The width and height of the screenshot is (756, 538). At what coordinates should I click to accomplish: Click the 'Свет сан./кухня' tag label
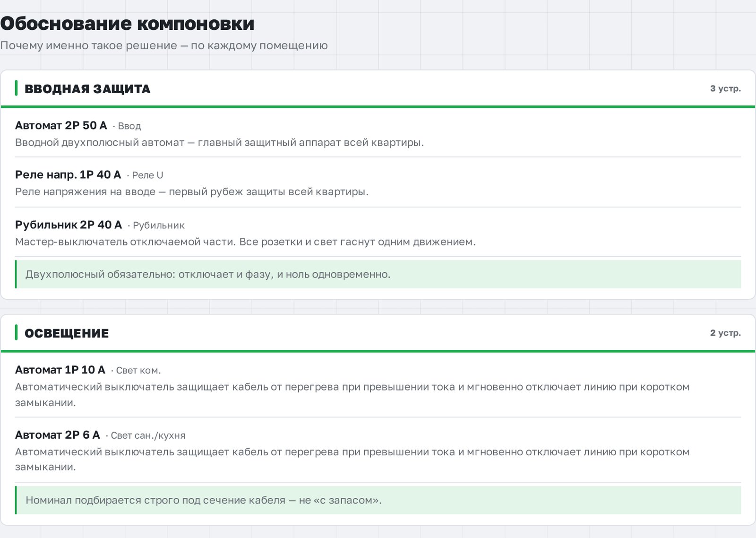[x=148, y=435]
